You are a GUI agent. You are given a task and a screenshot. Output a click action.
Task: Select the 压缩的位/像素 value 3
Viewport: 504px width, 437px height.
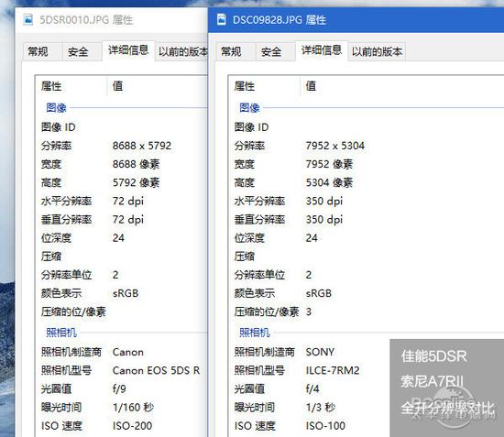click(x=309, y=311)
